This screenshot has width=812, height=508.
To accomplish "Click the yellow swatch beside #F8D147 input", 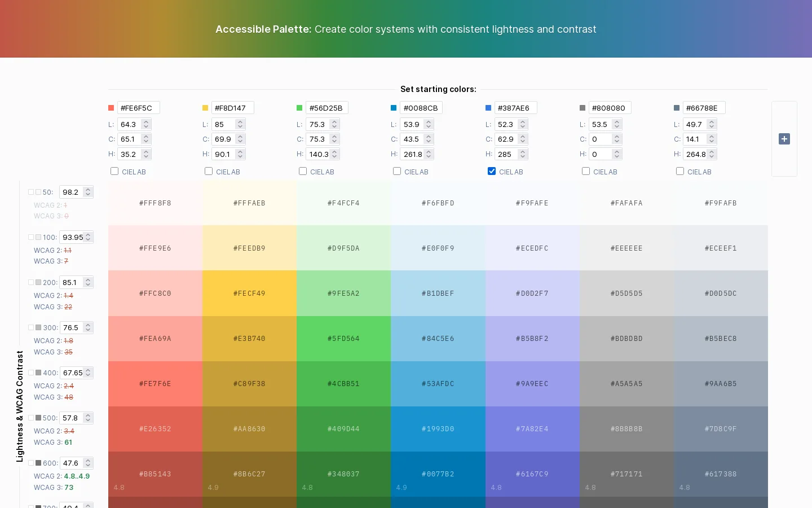I will [205, 108].
